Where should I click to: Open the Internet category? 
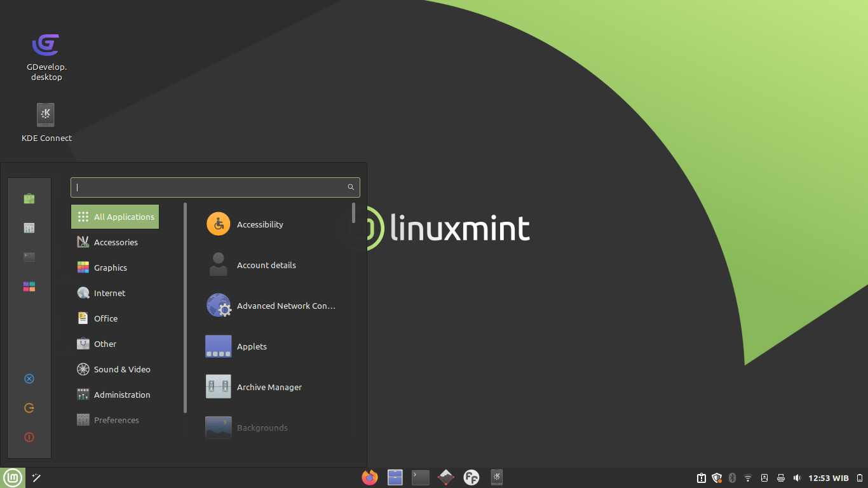tap(115, 293)
